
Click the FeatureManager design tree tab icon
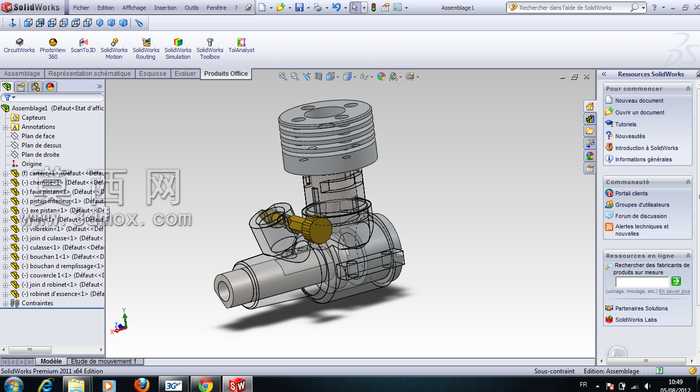7,87
